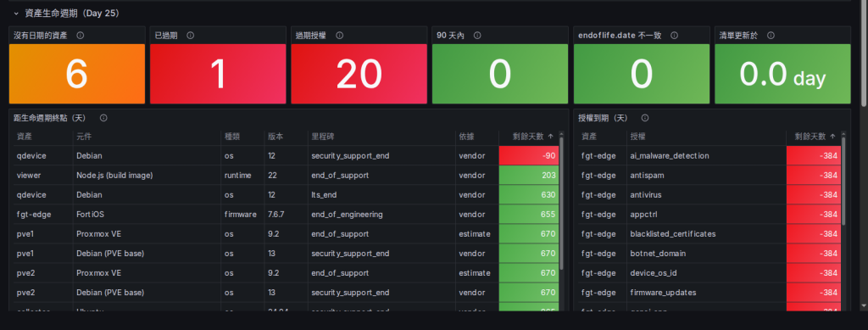Open 已過期 panel title menu
This screenshot has height=330, width=868.
166,36
